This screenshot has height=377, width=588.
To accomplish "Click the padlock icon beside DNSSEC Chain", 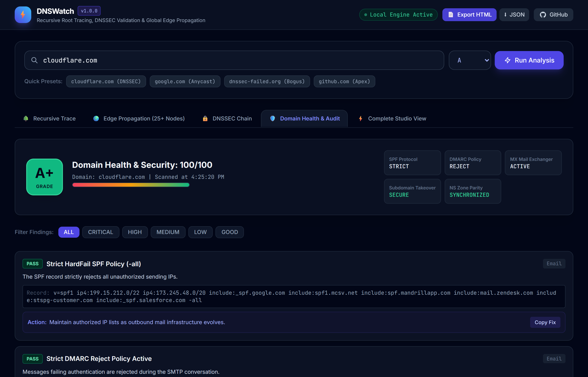I will pyautogui.click(x=205, y=118).
